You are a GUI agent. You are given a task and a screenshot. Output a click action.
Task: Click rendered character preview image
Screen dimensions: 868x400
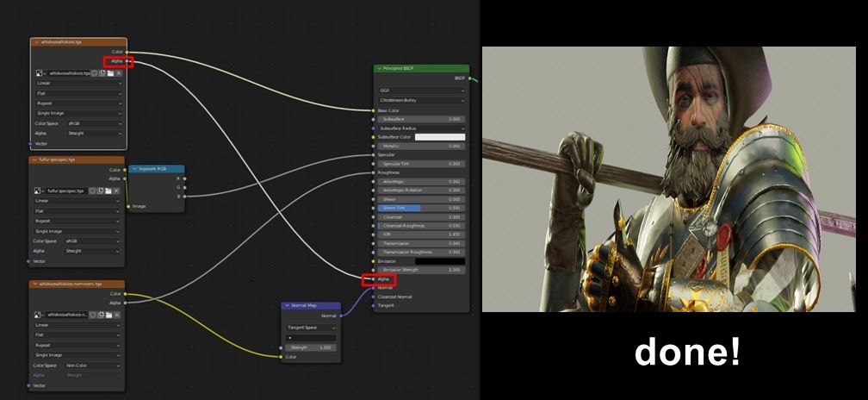point(669,179)
